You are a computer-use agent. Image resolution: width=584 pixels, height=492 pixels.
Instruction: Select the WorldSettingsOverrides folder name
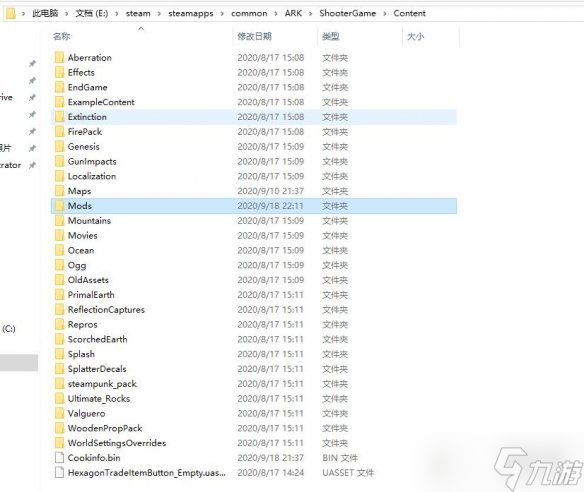tap(117, 443)
